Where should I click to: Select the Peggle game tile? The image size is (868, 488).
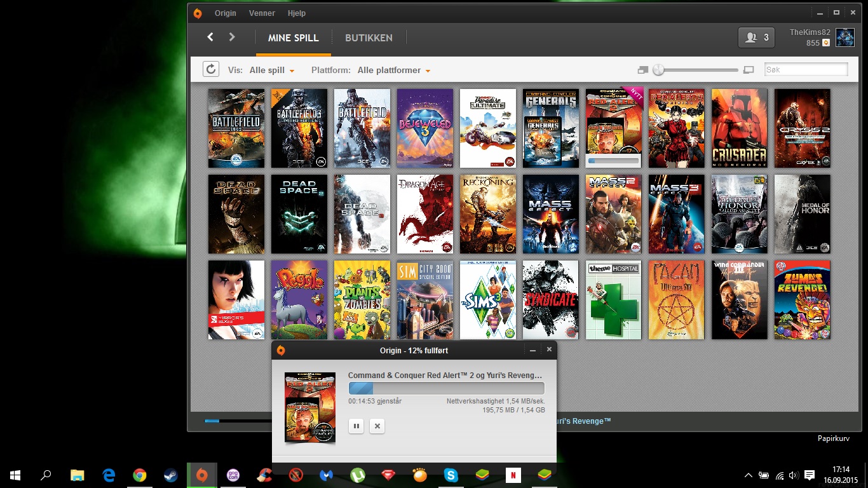(x=299, y=300)
